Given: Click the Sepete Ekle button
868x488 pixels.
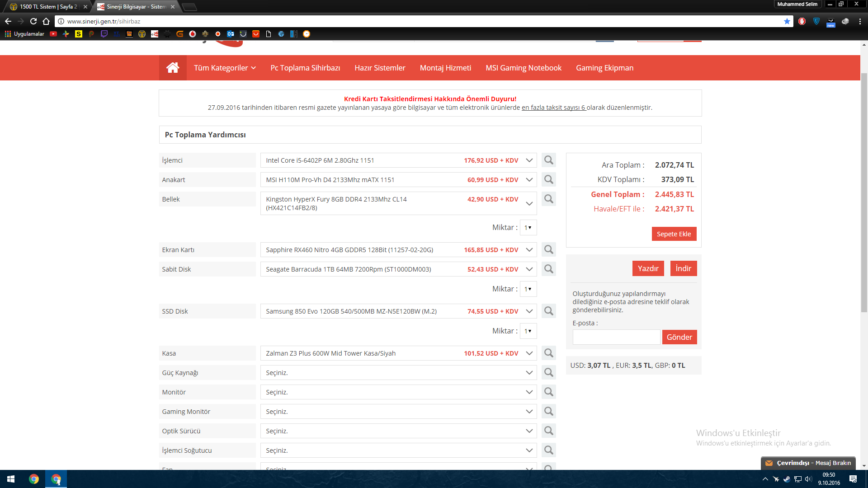Looking at the screenshot, I should 674,234.
